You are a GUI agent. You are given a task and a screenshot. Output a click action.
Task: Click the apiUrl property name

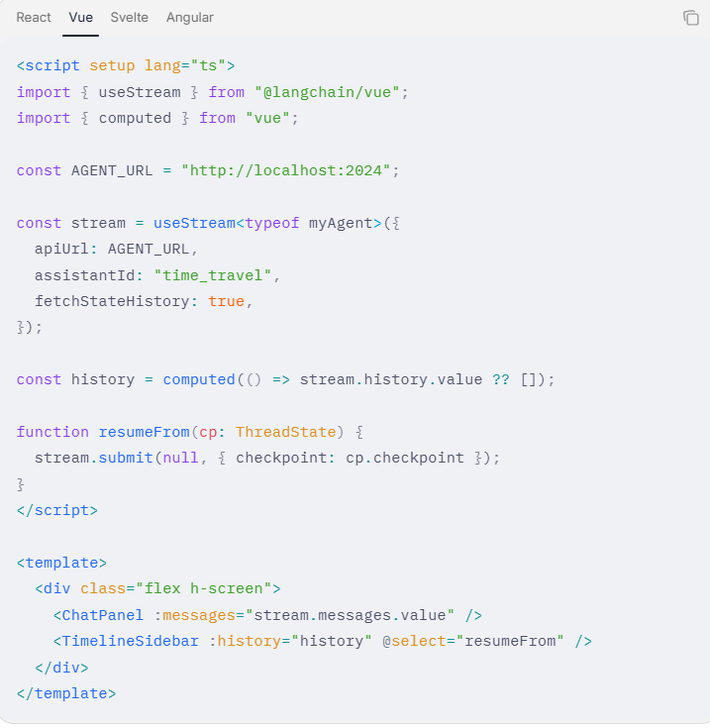[61, 250]
